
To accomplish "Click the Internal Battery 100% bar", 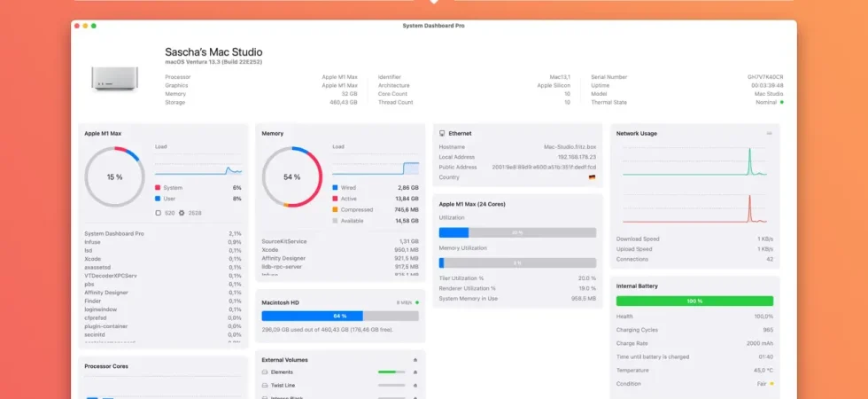I will point(694,301).
